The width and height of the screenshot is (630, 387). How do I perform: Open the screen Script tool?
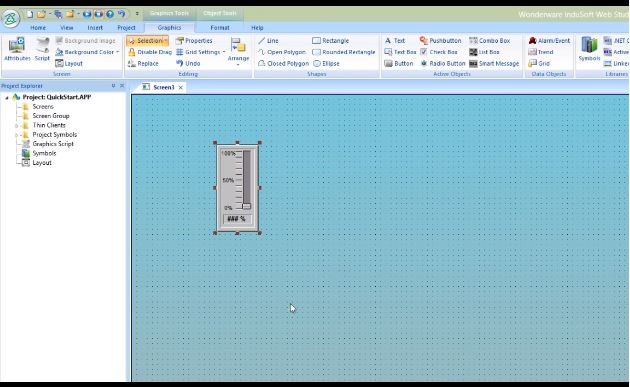pyautogui.click(x=42, y=49)
